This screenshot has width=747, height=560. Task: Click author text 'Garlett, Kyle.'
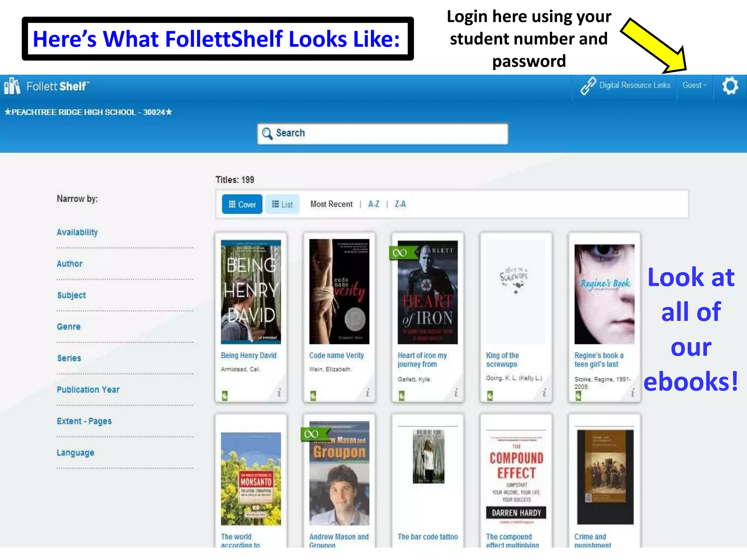(414, 380)
